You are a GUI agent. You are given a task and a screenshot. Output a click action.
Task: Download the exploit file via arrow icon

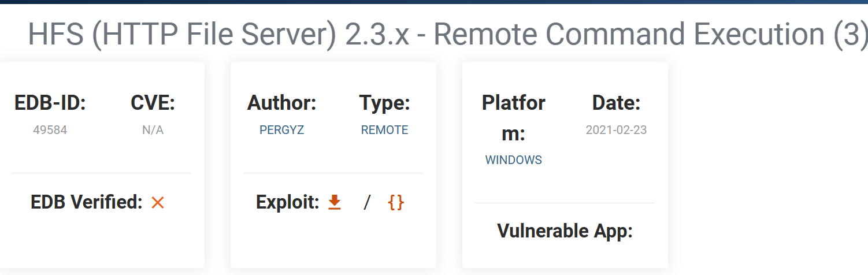click(x=335, y=202)
